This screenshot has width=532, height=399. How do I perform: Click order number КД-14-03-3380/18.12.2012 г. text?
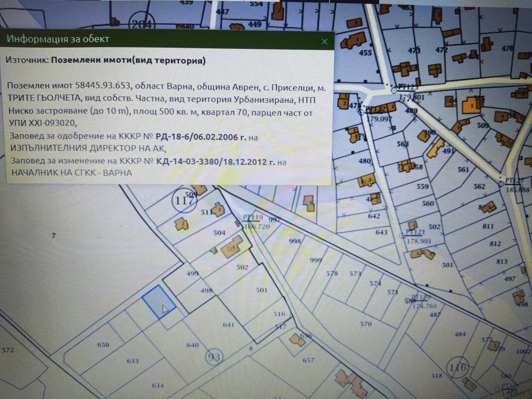coord(215,162)
